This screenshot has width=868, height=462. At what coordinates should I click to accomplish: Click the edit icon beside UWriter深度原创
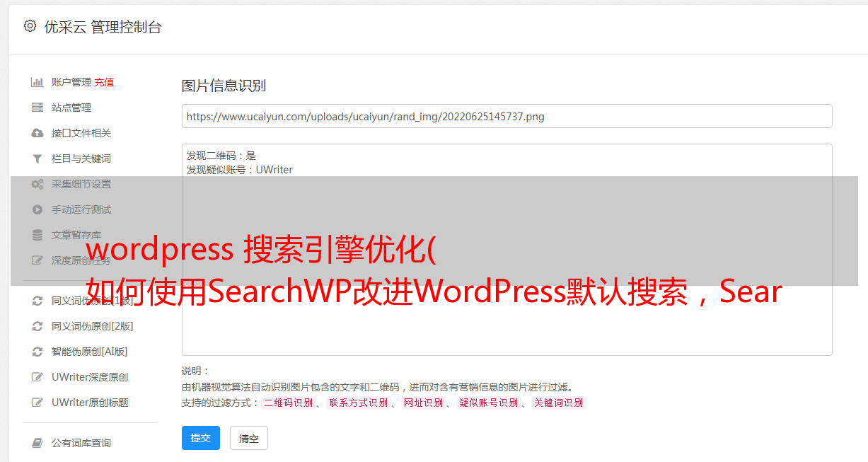[x=37, y=377]
